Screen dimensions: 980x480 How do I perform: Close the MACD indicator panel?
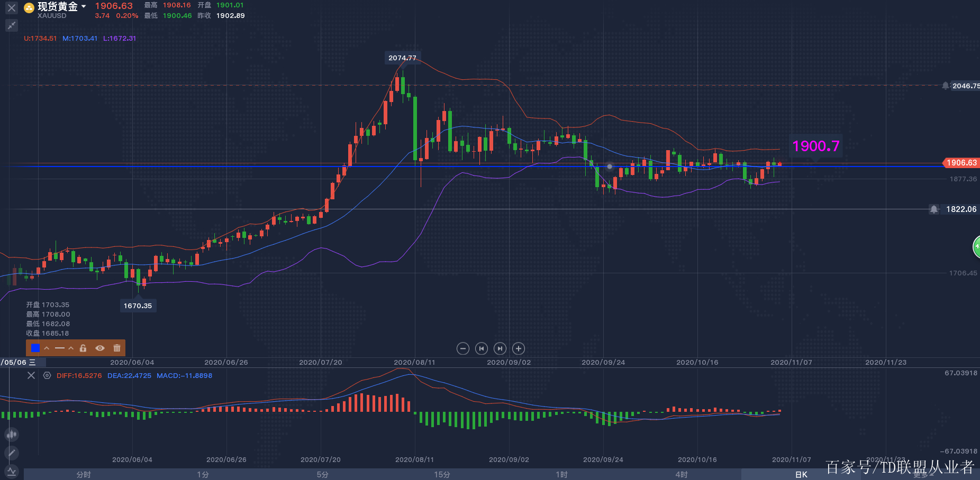pyautogui.click(x=31, y=375)
